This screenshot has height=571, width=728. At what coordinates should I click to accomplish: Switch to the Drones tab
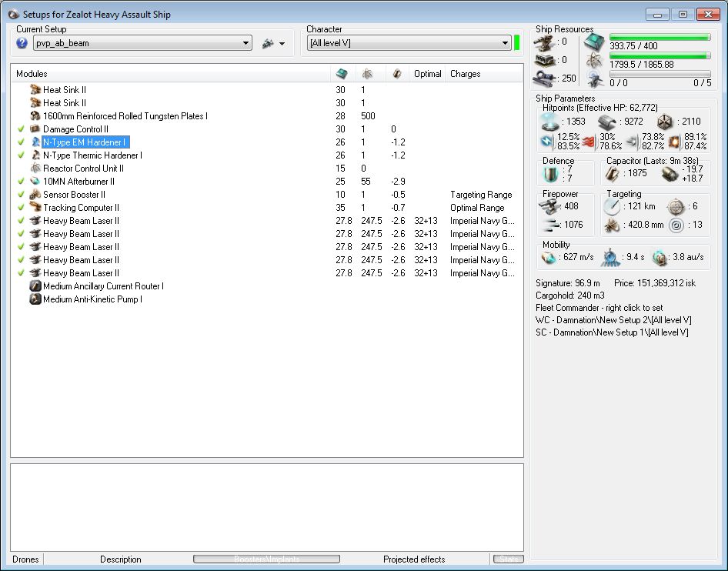pyautogui.click(x=25, y=559)
